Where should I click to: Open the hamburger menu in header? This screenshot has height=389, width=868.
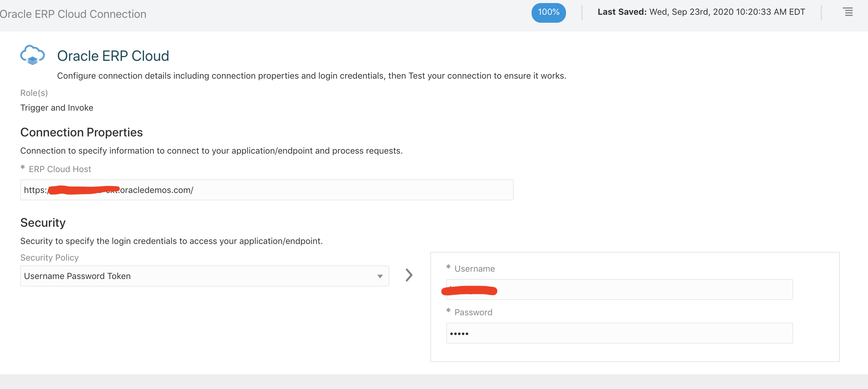tap(848, 12)
